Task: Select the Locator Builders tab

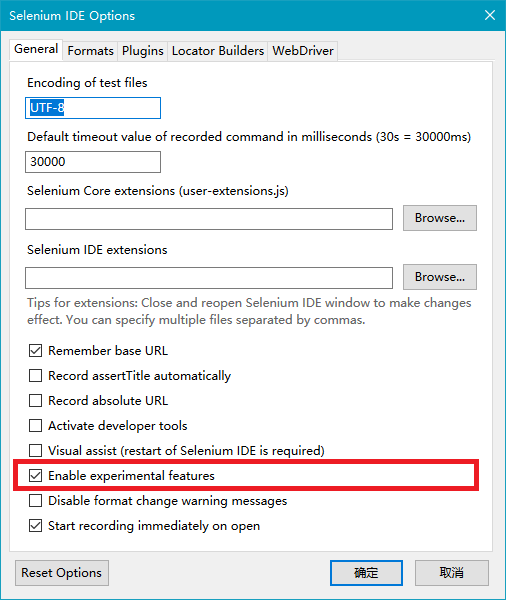Action: [x=218, y=51]
